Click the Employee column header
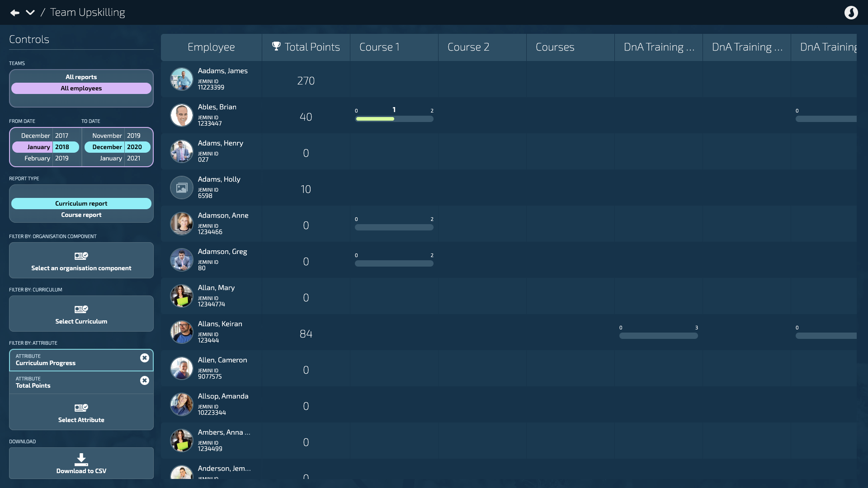The height and width of the screenshot is (488, 868). [x=211, y=47]
